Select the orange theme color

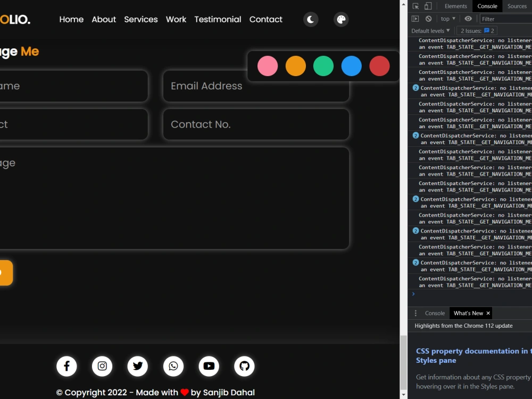(x=295, y=66)
